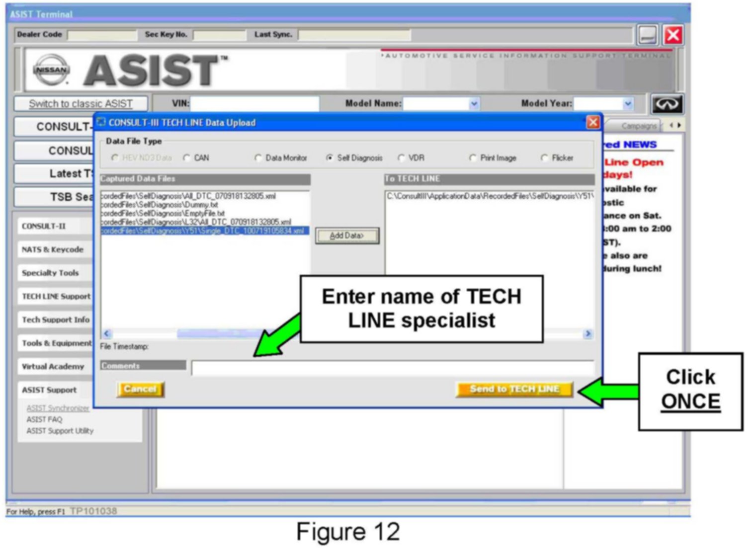
Task: Open the Model Name dropdown
Action: coord(474,104)
